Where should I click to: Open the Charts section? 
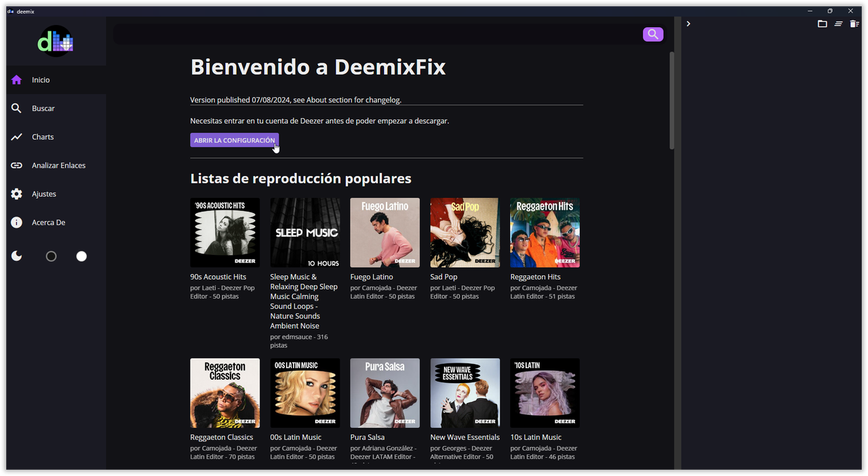(x=56, y=137)
